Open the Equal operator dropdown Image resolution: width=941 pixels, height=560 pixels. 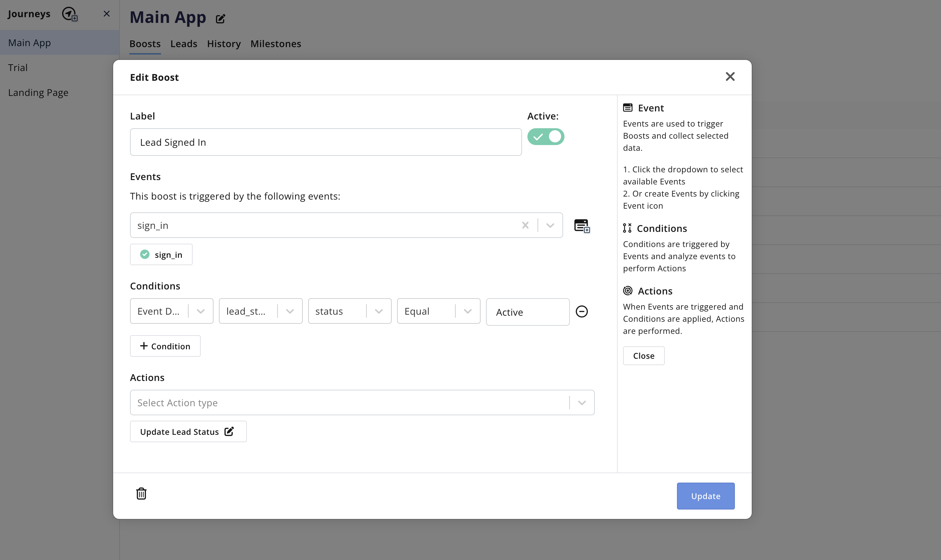pos(467,311)
